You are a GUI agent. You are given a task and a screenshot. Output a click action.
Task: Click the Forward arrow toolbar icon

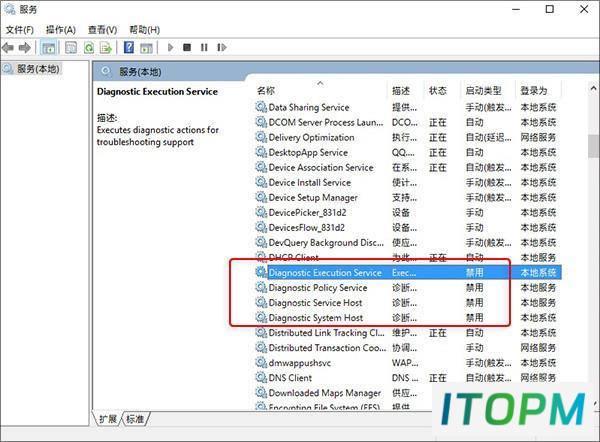pyautogui.click(x=25, y=48)
